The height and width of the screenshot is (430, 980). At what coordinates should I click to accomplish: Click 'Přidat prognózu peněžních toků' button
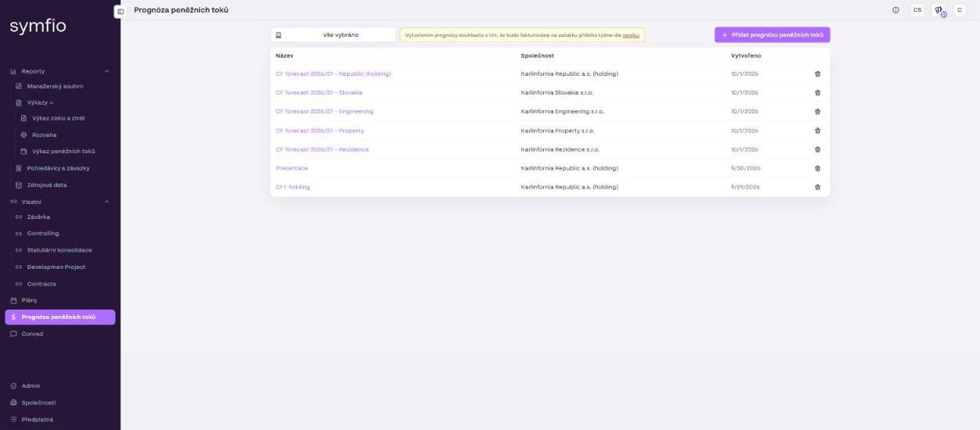pos(772,34)
